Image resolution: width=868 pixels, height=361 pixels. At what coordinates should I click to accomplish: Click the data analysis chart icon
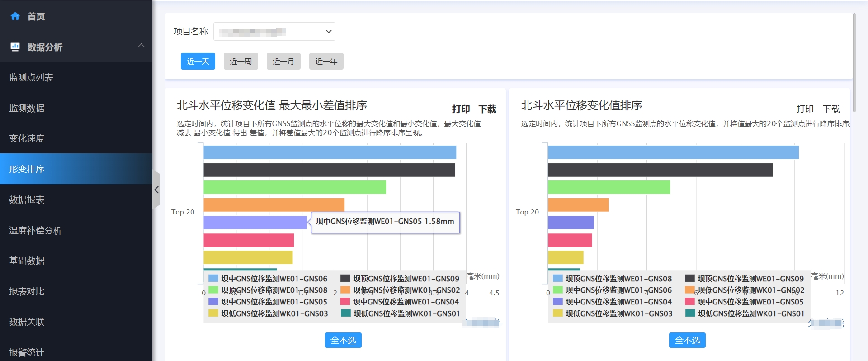(15, 47)
